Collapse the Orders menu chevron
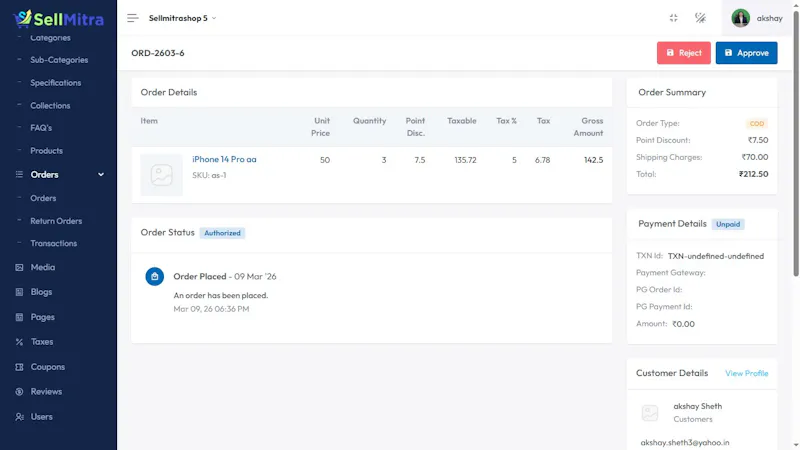 pyautogui.click(x=101, y=174)
